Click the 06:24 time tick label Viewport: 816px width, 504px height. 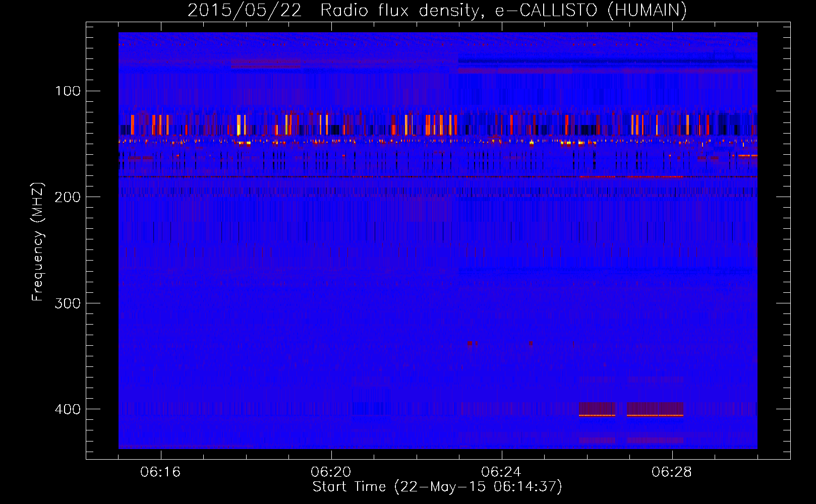tap(501, 472)
